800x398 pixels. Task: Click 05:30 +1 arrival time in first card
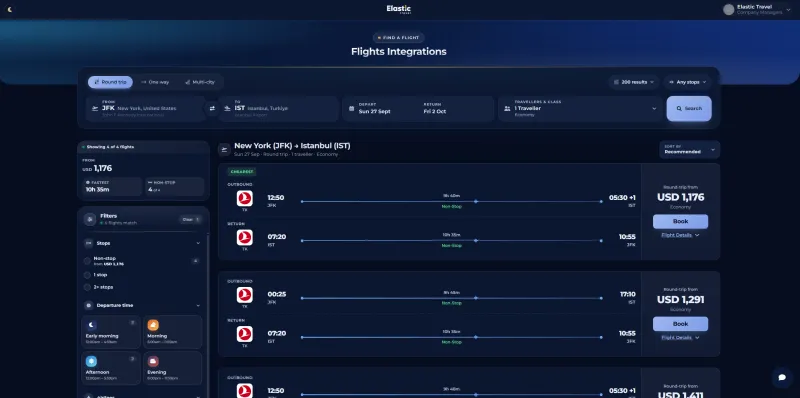622,197
